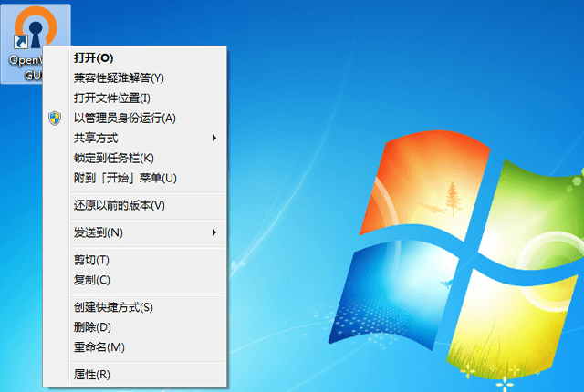This screenshot has width=584, height=392.
Task: Click 重命名(M) to rename
Action: point(135,347)
